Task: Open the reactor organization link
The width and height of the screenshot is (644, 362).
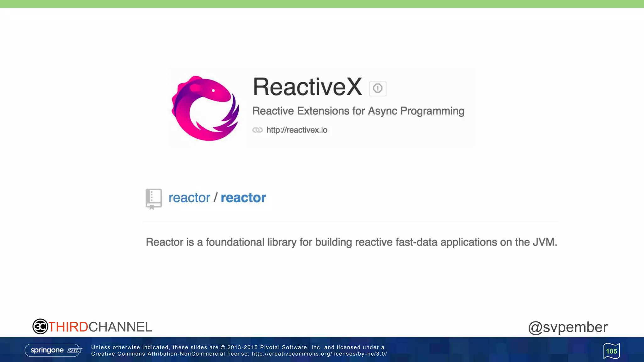Action: (189, 198)
